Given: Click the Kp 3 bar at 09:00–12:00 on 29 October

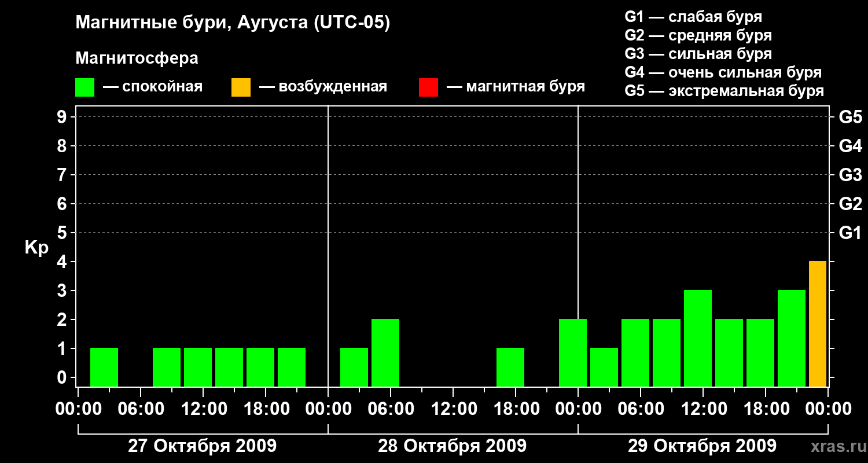Looking at the screenshot, I should click(x=698, y=338).
